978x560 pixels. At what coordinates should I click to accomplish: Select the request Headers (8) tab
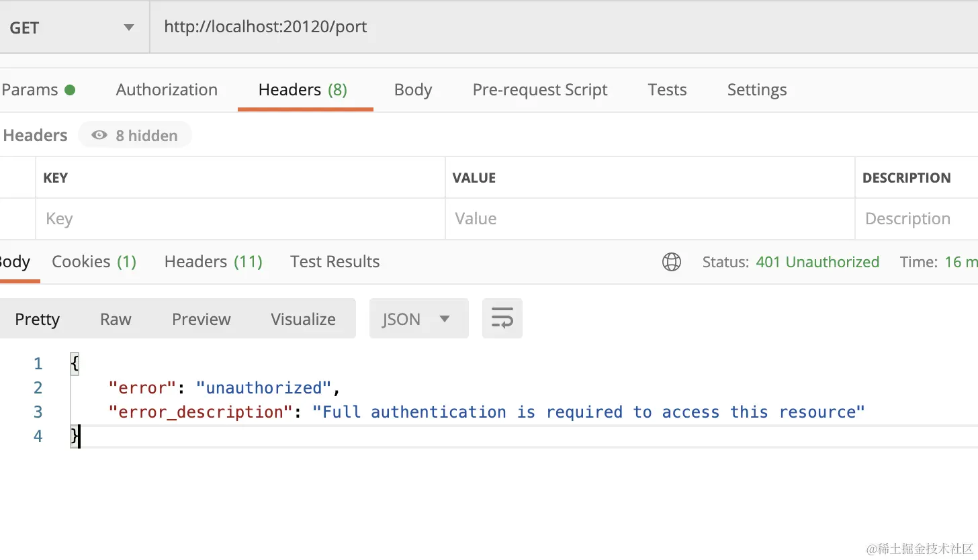[x=303, y=90]
